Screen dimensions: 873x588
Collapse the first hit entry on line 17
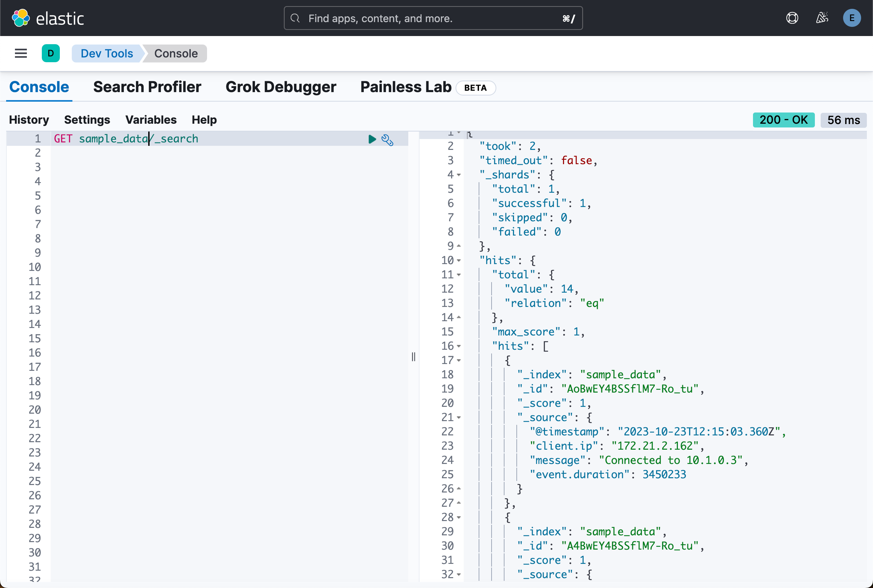pos(459,360)
